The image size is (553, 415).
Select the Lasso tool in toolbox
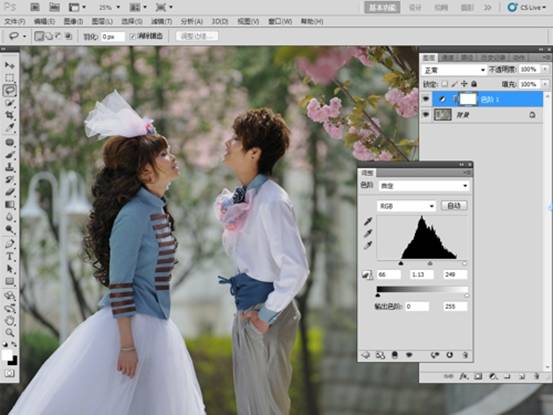[10, 90]
